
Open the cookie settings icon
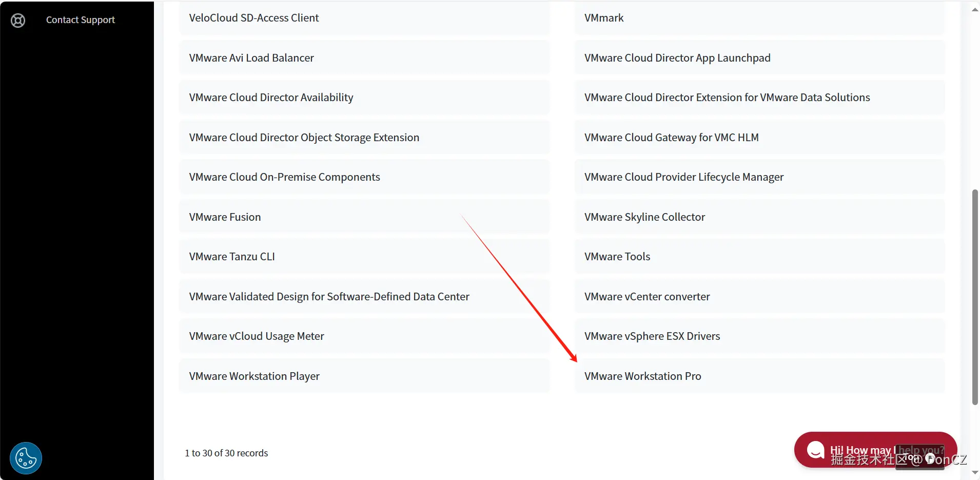pyautogui.click(x=26, y=457)
